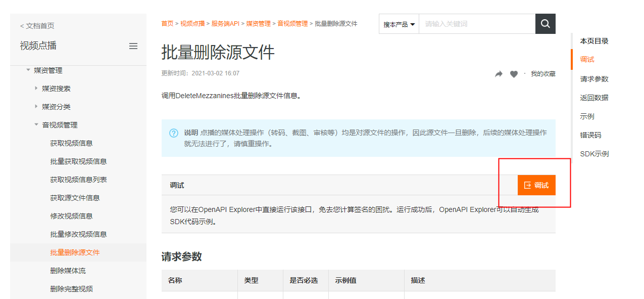Jump to 请求参数 in page contents
Image resolution: width=644 pixels, height=299 pixels.
point(594,79)
